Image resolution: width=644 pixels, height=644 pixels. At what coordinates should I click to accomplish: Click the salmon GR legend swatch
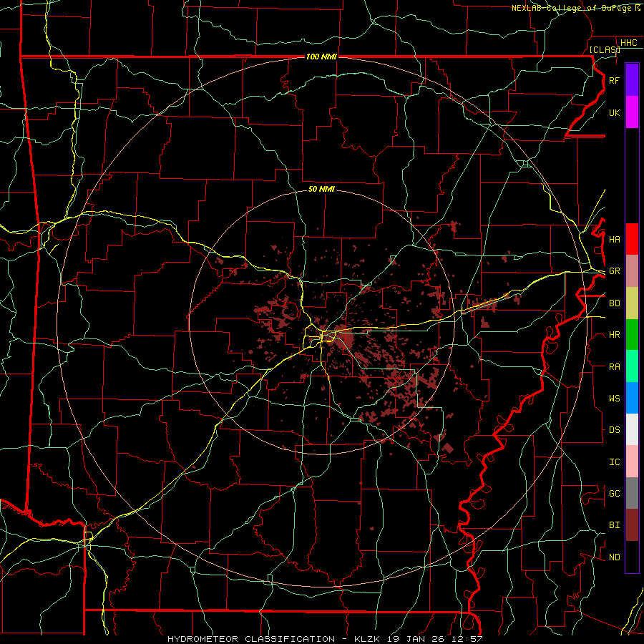coord(632,271)
